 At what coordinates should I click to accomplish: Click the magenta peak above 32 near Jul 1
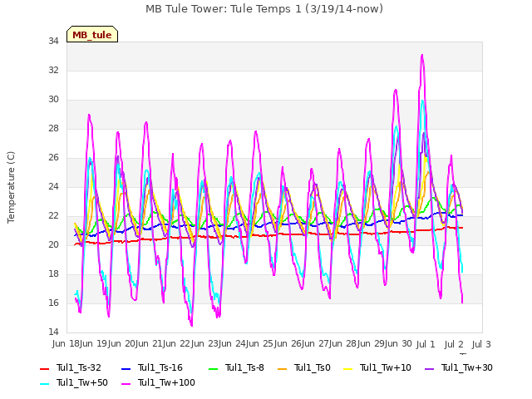coord(422,56)
